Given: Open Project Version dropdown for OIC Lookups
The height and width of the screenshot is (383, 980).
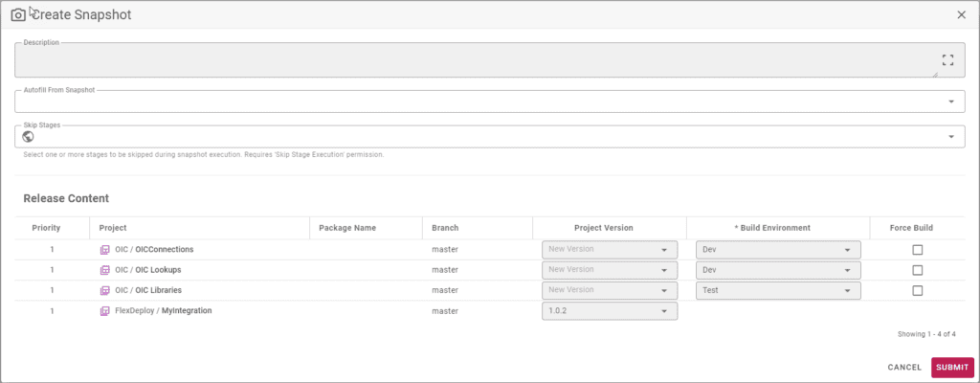Looking at the screenshot, I should click(610, 270).
